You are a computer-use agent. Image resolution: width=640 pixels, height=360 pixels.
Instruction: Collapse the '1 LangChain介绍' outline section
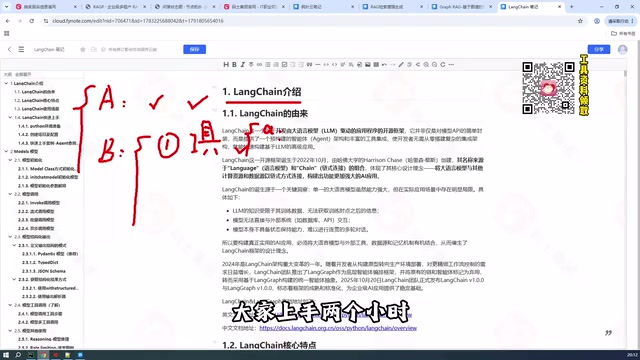click(x=6, y=83)
